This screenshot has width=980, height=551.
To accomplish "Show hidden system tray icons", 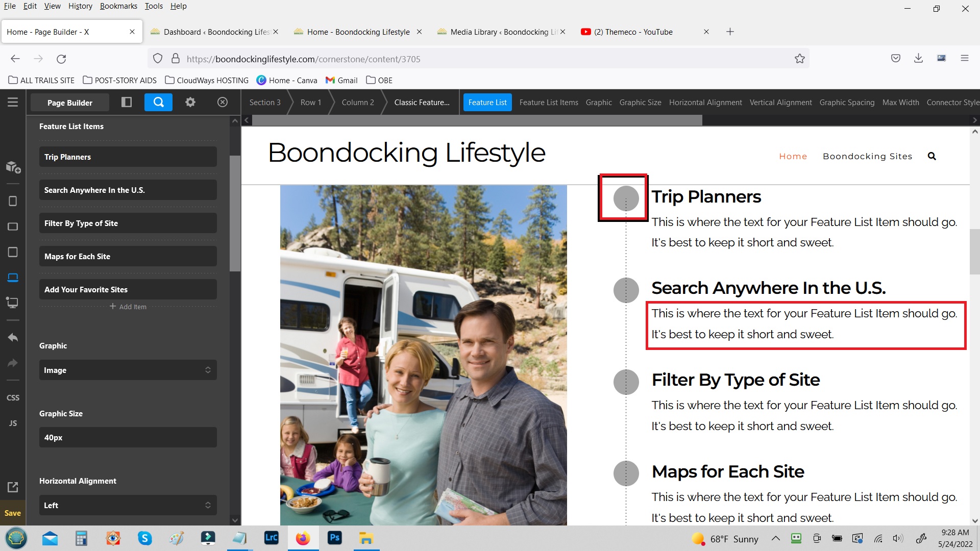I will tap(775, 538).
